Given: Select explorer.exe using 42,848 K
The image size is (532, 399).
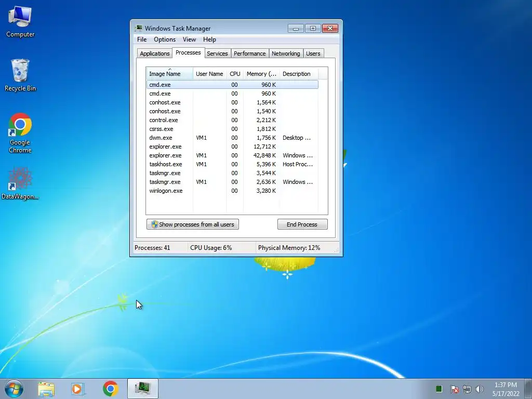Looking at the screenshot, I should (x=232, y=155).
